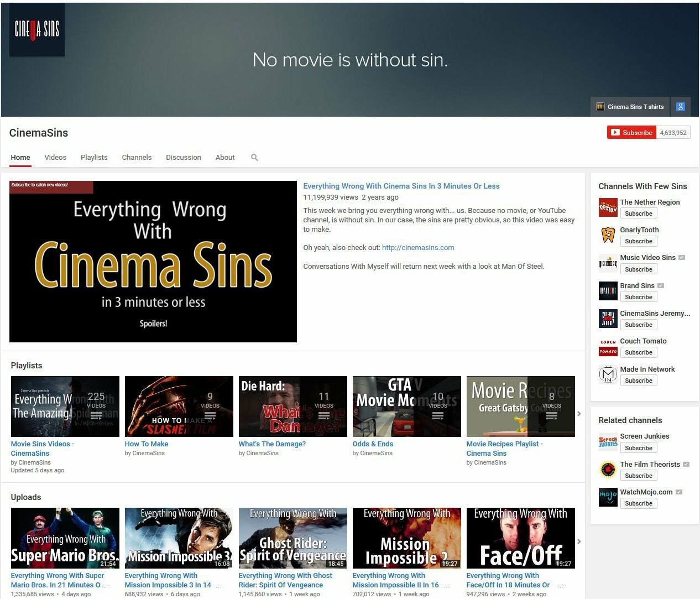The width and height of the screenshot is (700, 599).
Task: Click the What's The Damage? playlist title
Action: (272, 444)
